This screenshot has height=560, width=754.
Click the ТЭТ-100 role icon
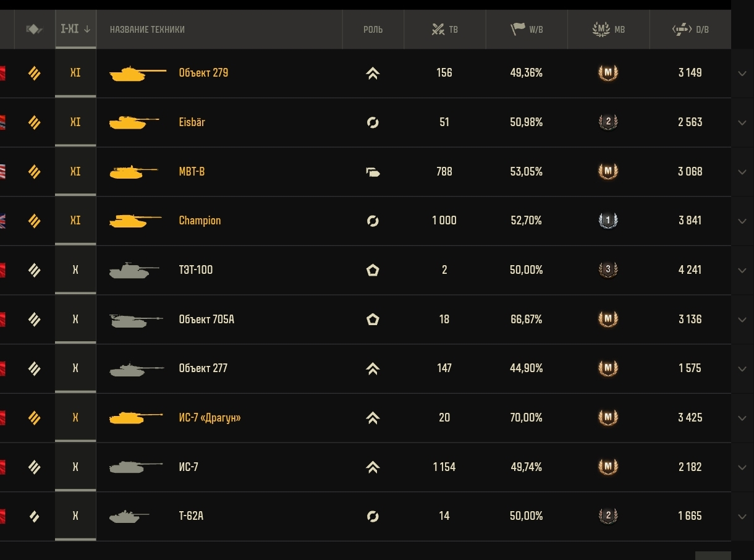373,270
